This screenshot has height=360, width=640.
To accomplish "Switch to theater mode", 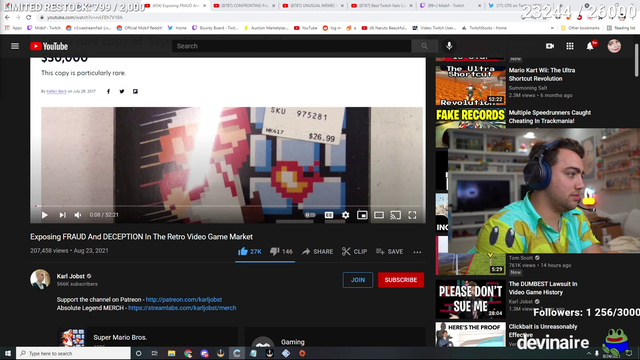I will (x=379, y=215).
